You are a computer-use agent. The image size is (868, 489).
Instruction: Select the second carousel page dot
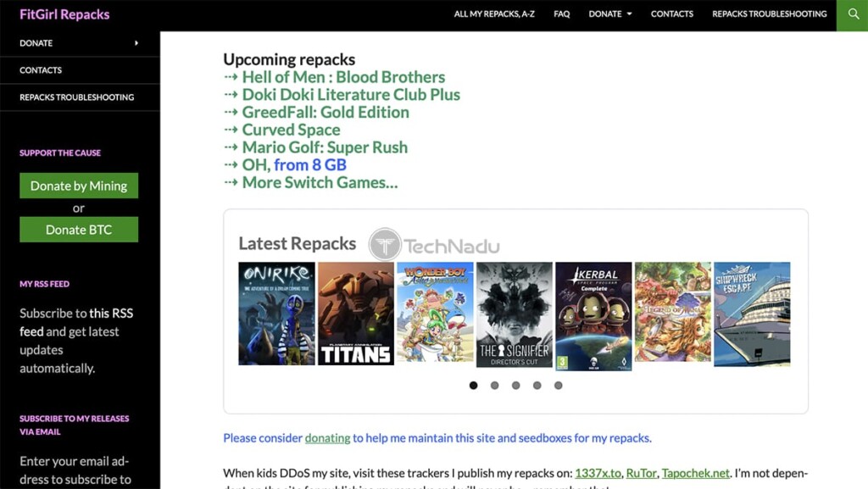(494, 386)
